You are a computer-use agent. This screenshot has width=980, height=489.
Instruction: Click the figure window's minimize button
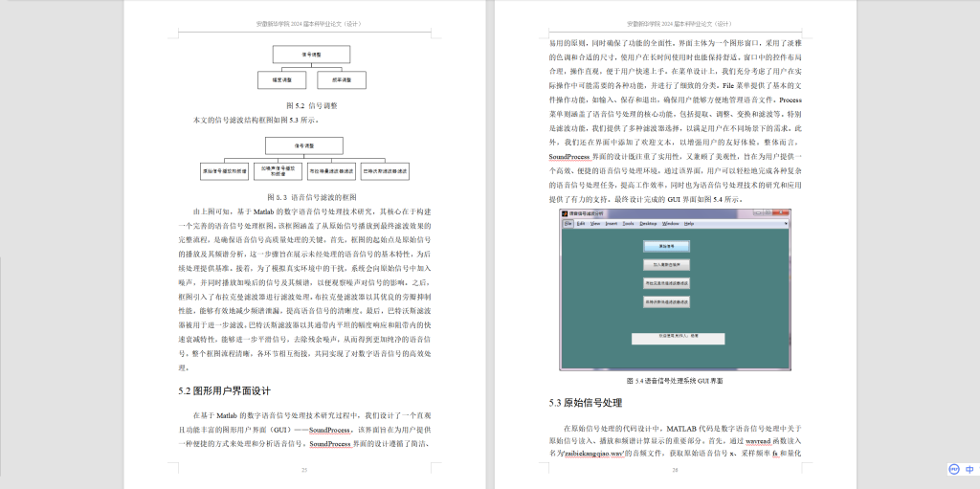point(756,213)
